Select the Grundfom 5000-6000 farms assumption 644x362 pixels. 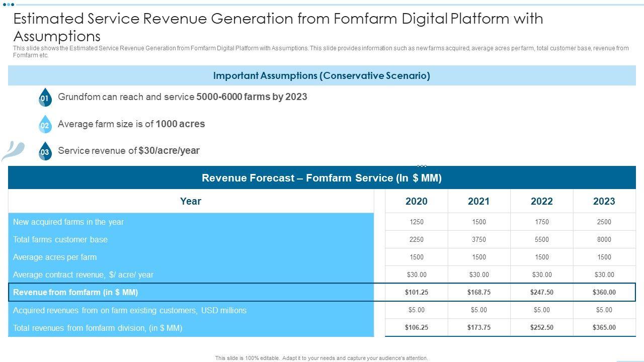(183, 97)
